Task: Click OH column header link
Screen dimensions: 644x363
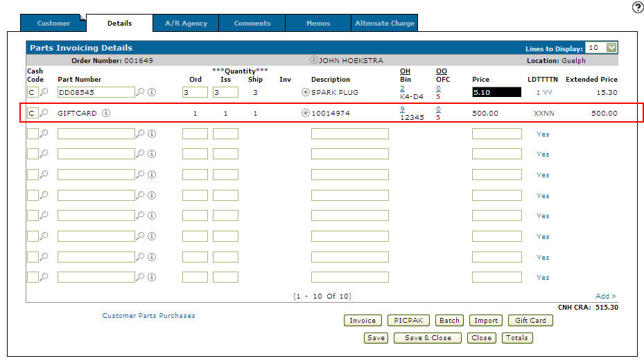Action: (x=405, y=71)
